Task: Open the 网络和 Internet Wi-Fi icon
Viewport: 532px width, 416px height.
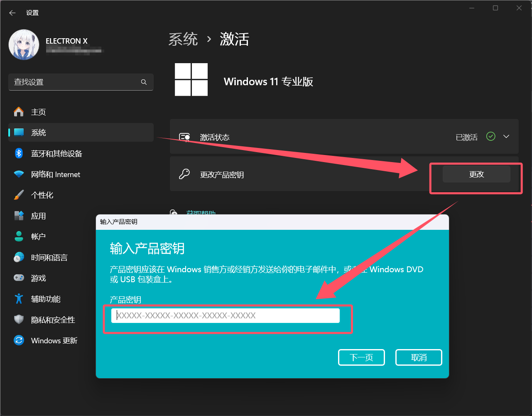Action: (19, 175)
